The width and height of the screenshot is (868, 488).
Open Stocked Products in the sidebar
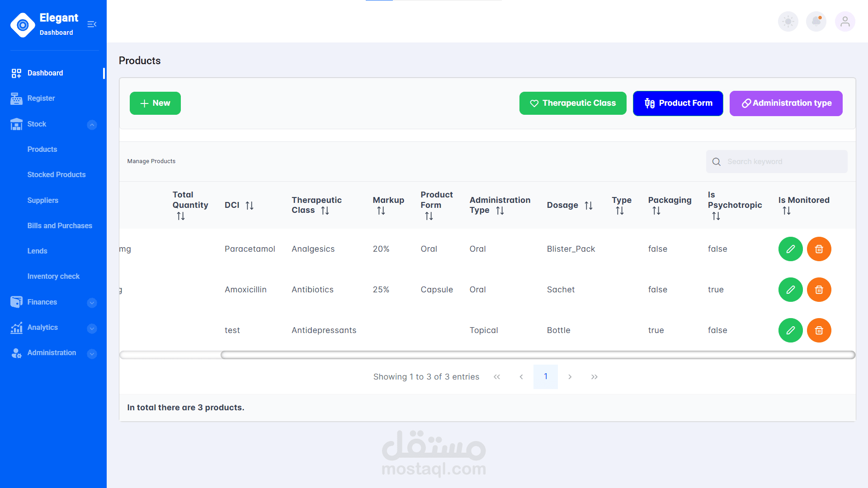[x=56, y=175]
